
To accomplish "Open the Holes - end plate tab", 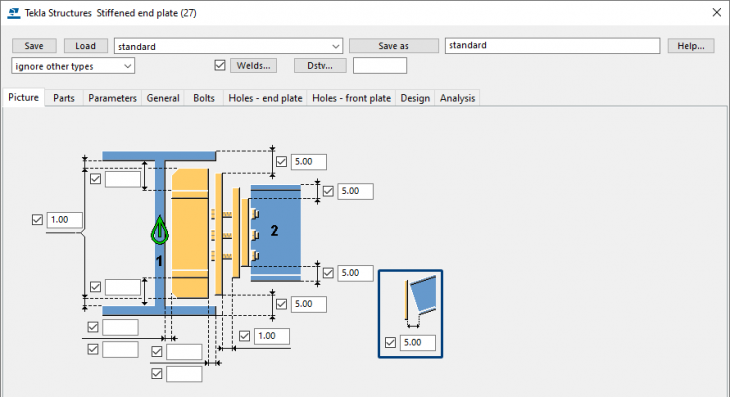I will 265,98.
